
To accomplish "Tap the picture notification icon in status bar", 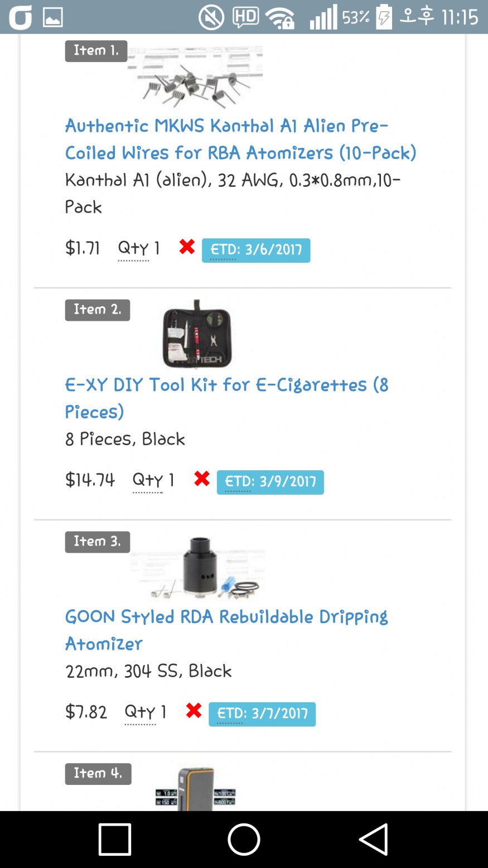I will (53, 17).
